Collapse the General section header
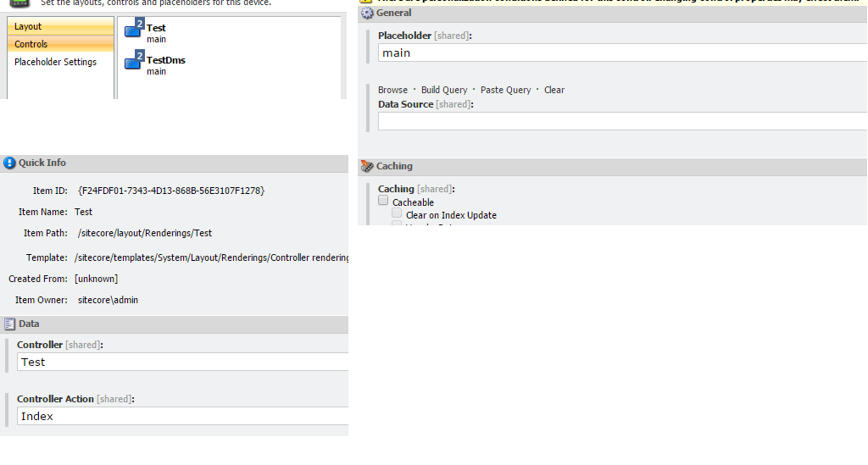The height and width of the screenshot is (465, 868). click(x=612, y=13)
